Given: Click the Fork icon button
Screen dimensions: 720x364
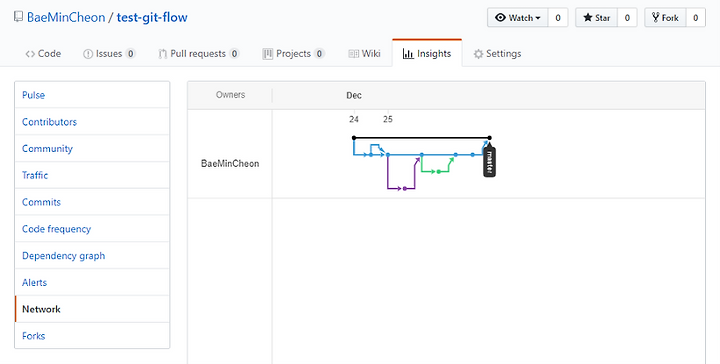Looking at the screenshot, I should pyautogui.click(x=665, y=18).
